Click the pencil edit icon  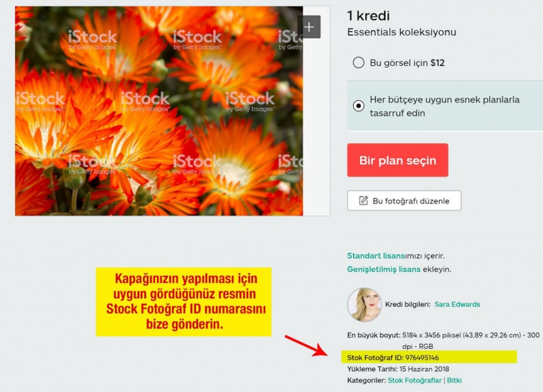coord(363,201)
